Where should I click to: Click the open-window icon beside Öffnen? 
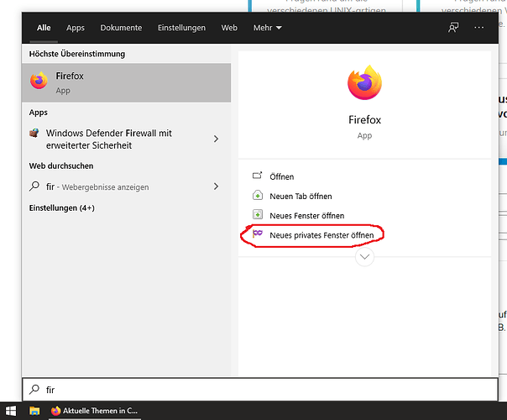[258, 176]
